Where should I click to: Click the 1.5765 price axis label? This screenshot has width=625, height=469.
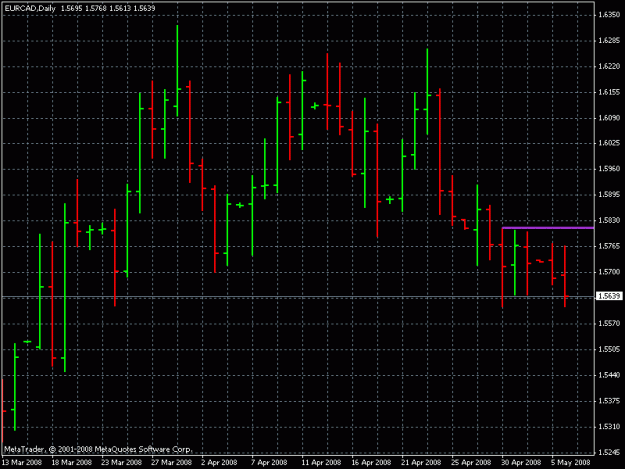[609, 246]
